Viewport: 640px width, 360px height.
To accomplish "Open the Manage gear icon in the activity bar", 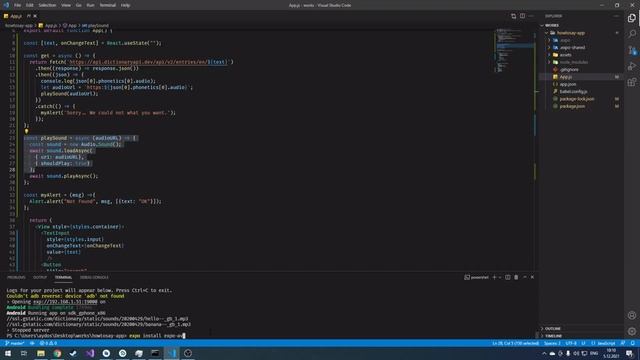I will 632,331.
